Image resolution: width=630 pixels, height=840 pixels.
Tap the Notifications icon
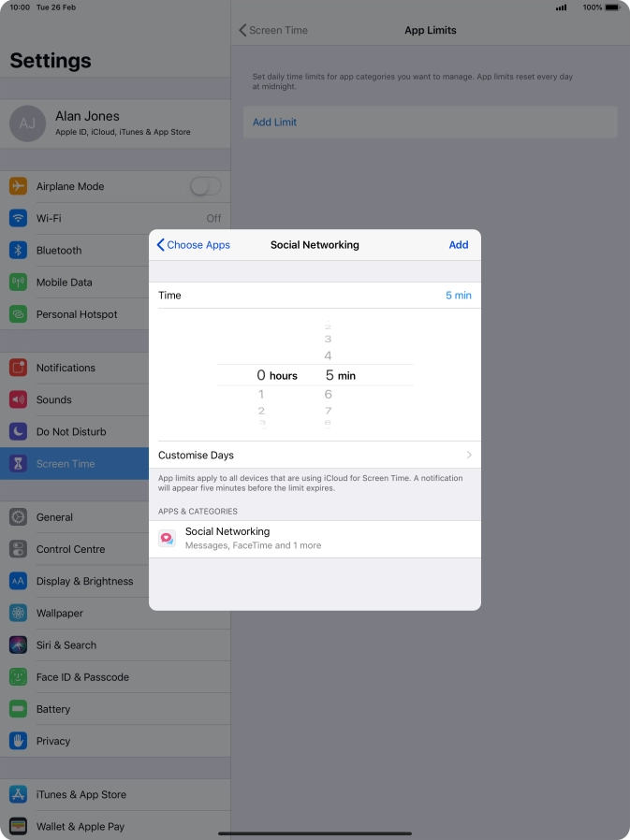pyautogui.click(x=18, y=368)
